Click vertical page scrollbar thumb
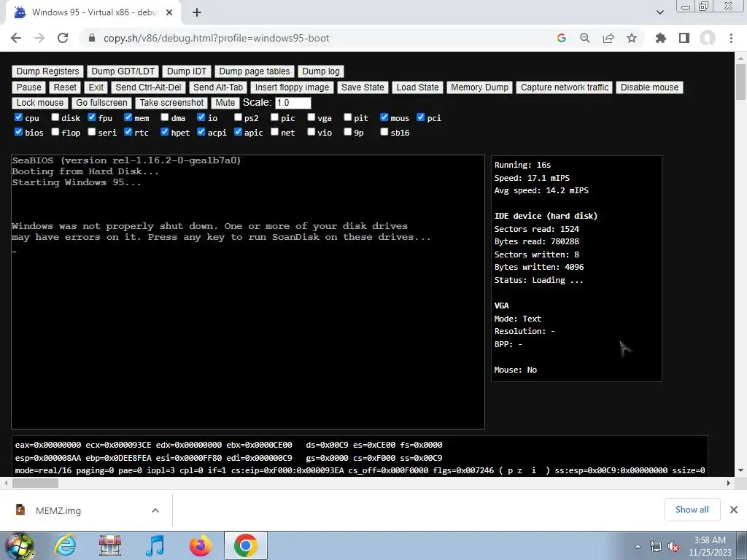 click(740, 82)
